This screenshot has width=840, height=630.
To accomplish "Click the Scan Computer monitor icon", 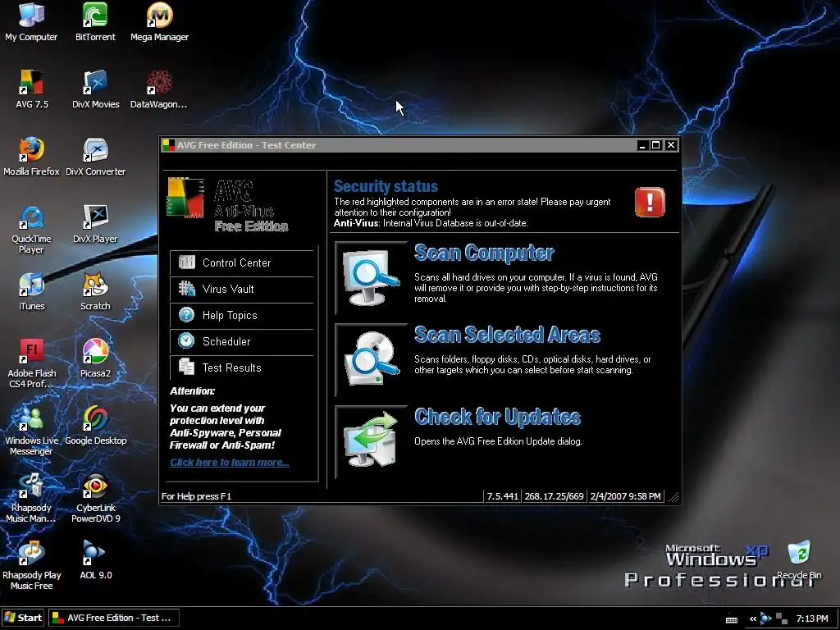I will (371, 277).
